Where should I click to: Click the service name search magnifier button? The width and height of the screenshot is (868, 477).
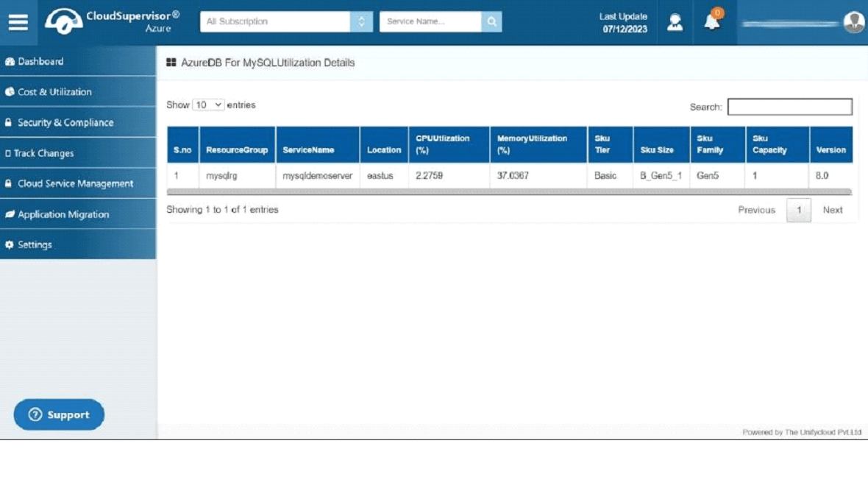click(x=491, y=21)
